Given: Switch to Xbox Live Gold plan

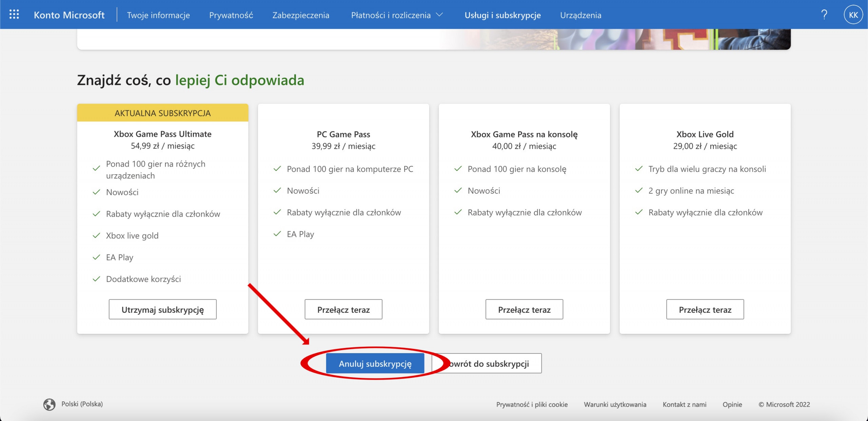Looking at the screenshot, I should tap(705, 309).
